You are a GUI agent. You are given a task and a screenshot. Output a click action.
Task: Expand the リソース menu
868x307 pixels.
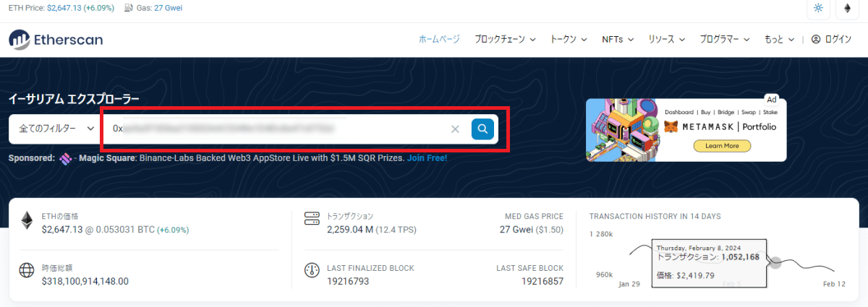[x=666, y=40]
